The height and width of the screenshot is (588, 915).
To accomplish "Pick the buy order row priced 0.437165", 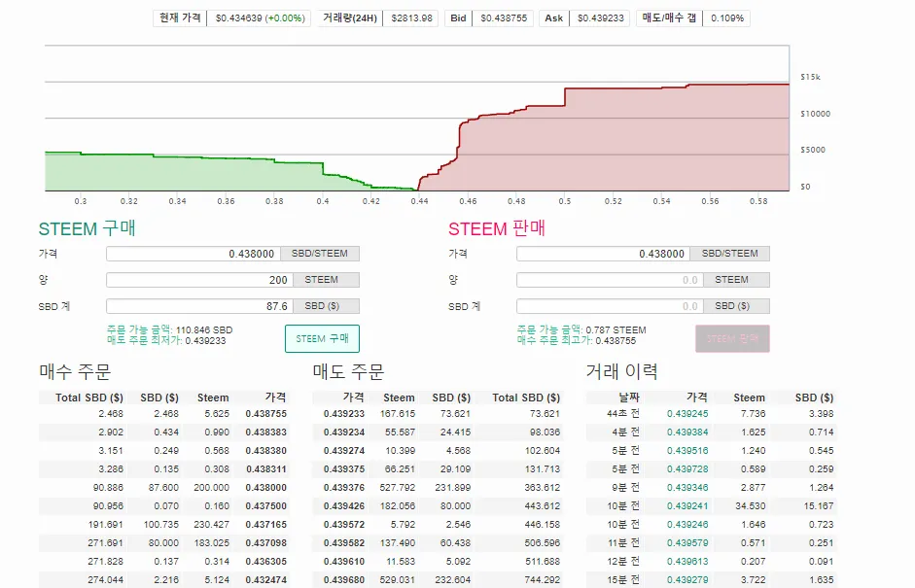I will point(163,523).
